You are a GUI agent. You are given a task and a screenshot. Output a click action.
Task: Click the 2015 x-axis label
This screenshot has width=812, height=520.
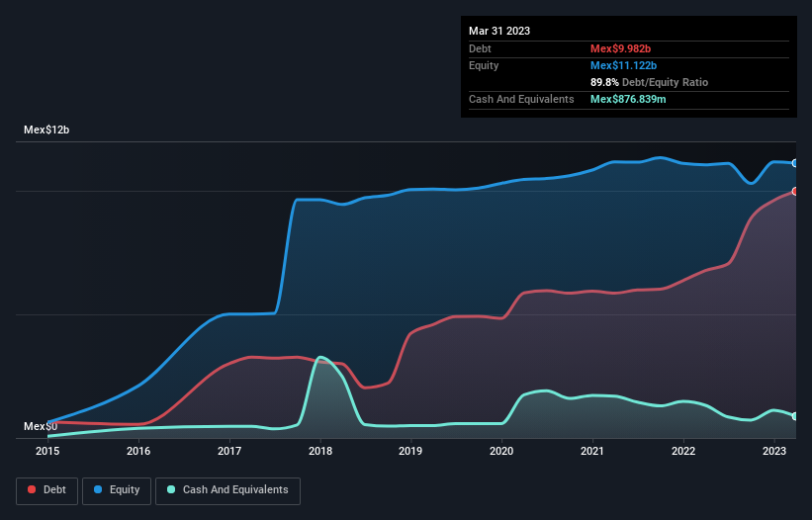pyautogui.click(x=47, y=451)
